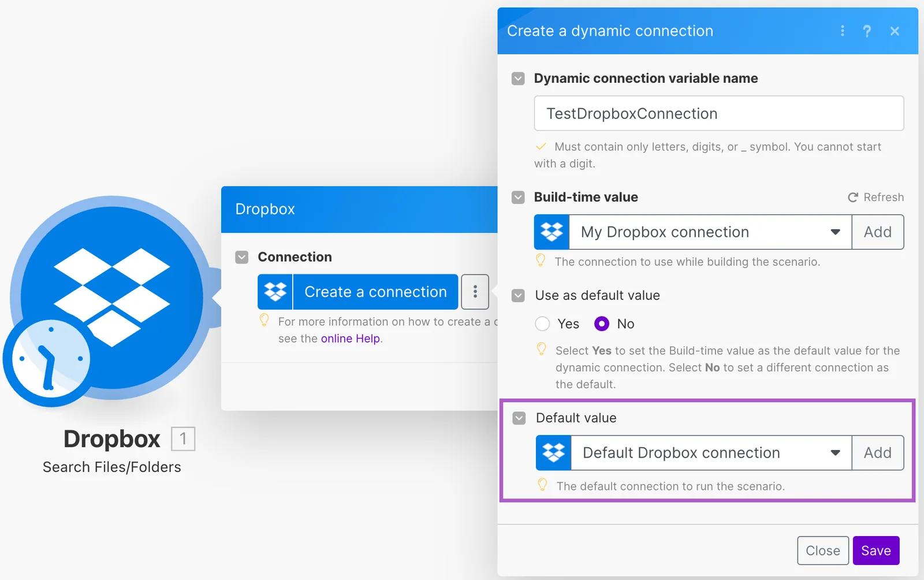Click the Dropbox module name label
The width and height of the screenshot is (924, 580).
112,439
